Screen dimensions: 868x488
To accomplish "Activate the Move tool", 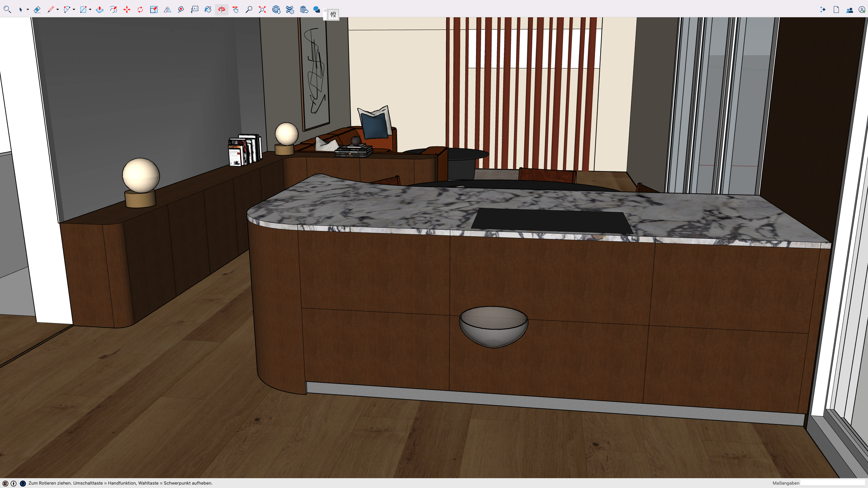I will point(127,9).
